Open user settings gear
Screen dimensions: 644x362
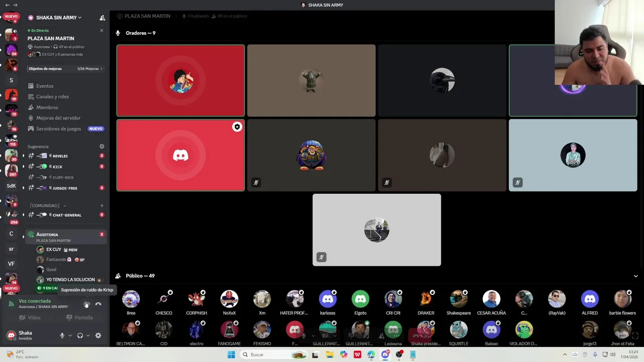(x=98, y=335)
